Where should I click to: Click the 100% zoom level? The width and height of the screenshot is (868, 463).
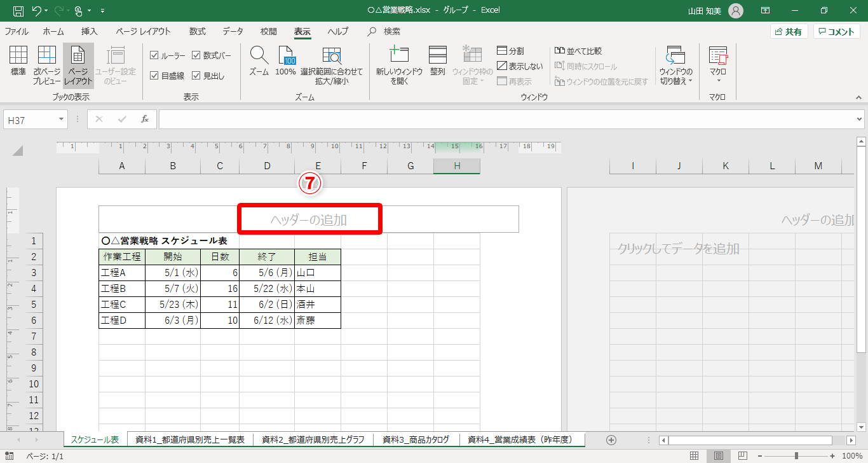[x=851, y=456]
